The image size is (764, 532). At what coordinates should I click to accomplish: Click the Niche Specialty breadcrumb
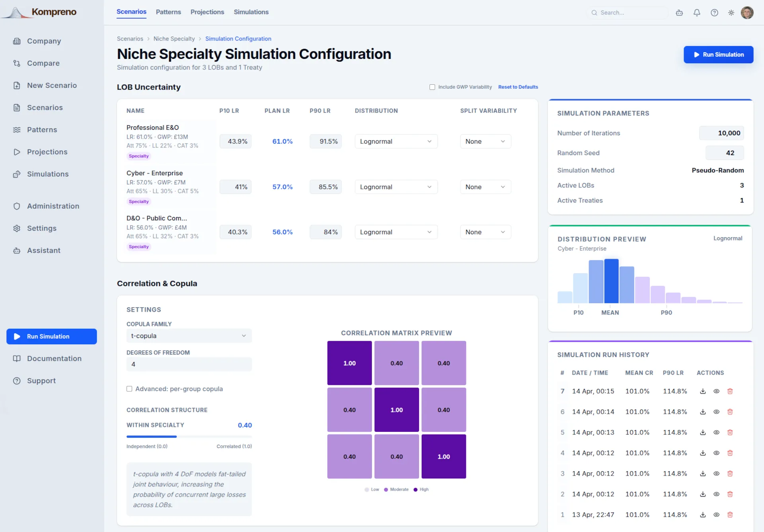174,39
